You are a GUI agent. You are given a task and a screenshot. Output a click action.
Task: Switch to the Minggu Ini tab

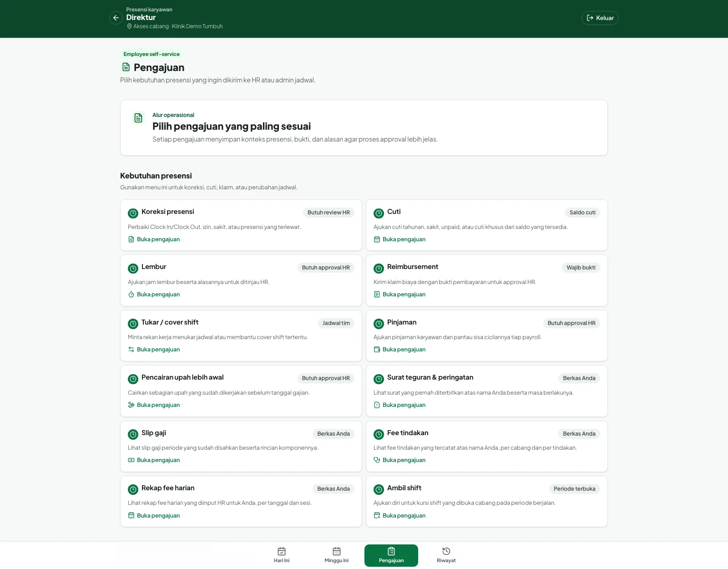point(337,555)
